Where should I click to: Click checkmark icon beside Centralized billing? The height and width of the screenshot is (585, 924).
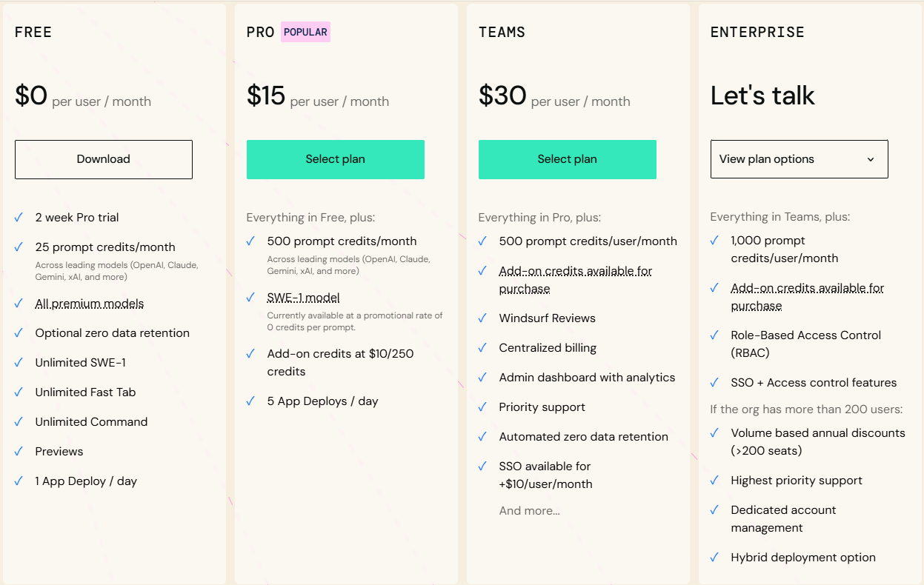pyautogui.click(x=482, y=348)
